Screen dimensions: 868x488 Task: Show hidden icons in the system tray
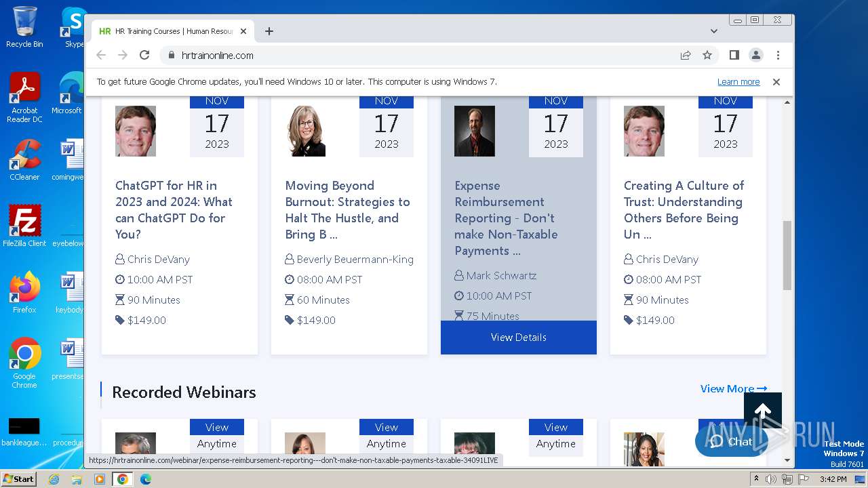[756, 479]
